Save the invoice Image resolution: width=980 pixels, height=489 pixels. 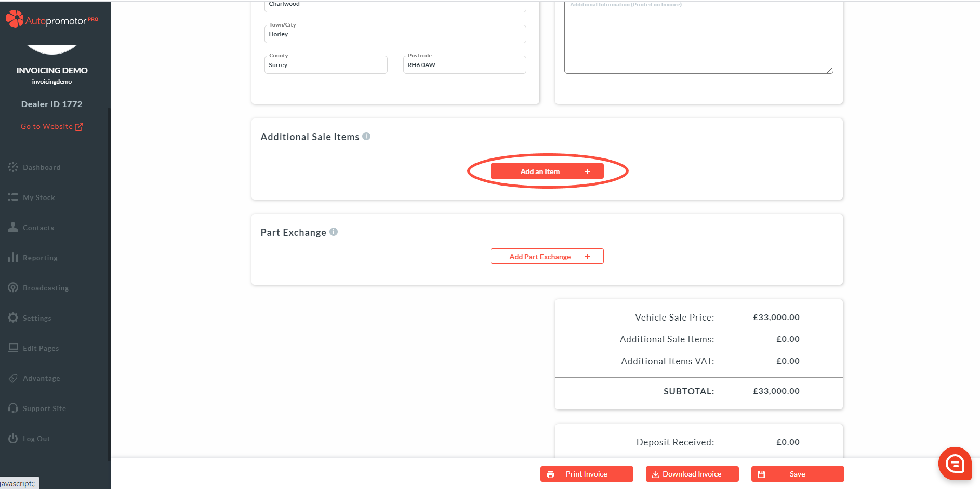click(x=797, y=474)
